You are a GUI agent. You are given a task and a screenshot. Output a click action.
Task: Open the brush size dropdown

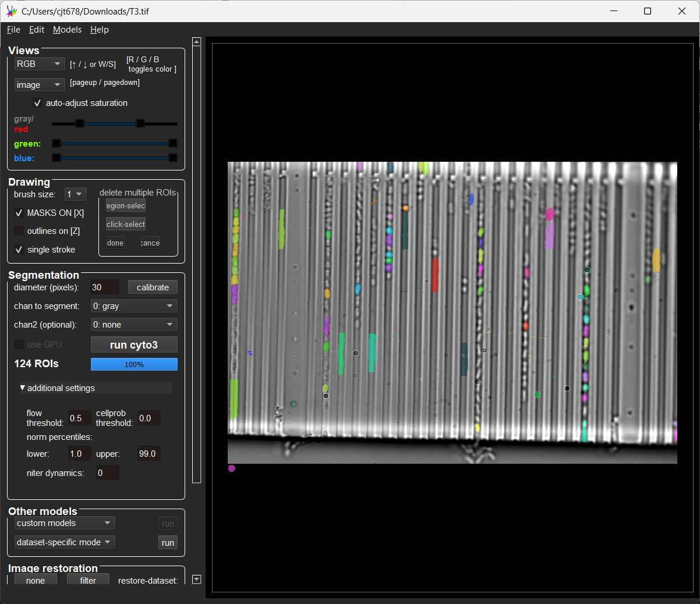(x=75, y=194)
